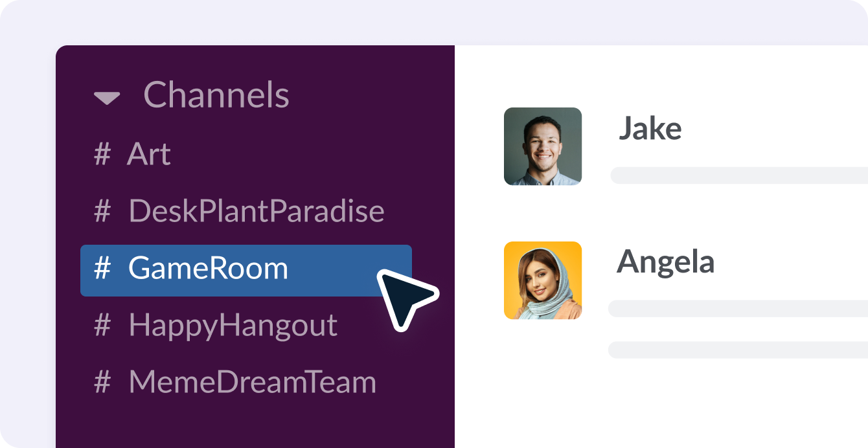Open the MemeDreamTeam channel
868x448 pixels.
(x=251, y=382)
